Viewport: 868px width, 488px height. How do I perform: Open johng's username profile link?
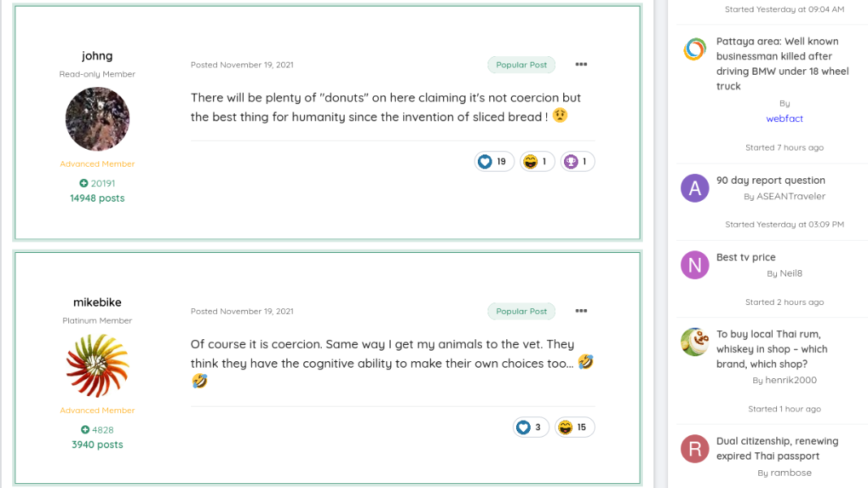(x=98, y=56)
